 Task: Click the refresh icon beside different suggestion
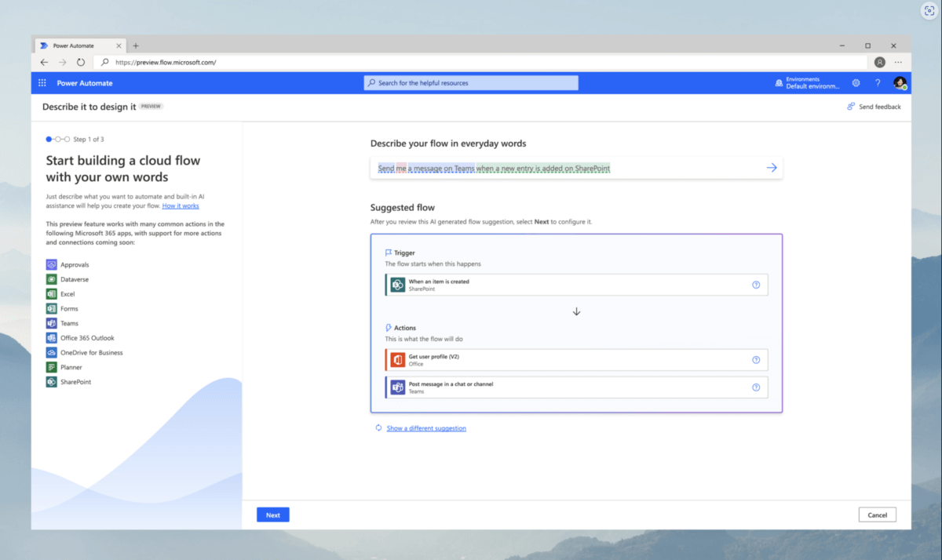coord(378,428)
